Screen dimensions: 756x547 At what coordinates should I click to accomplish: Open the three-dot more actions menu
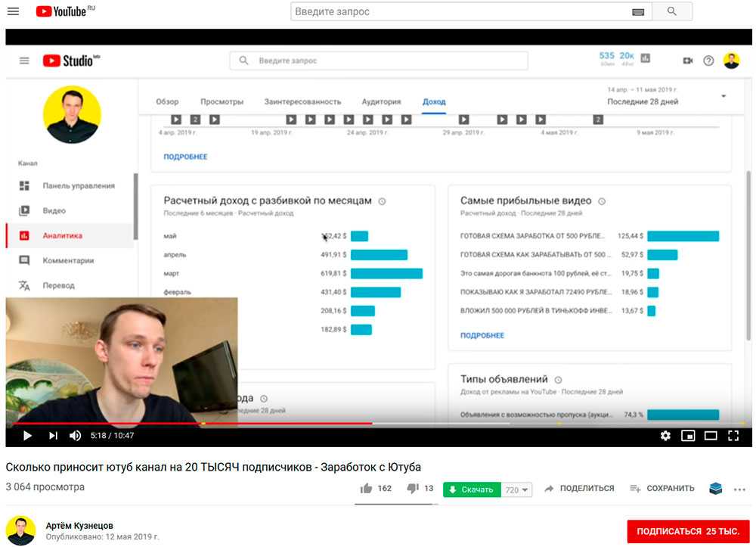739,490
